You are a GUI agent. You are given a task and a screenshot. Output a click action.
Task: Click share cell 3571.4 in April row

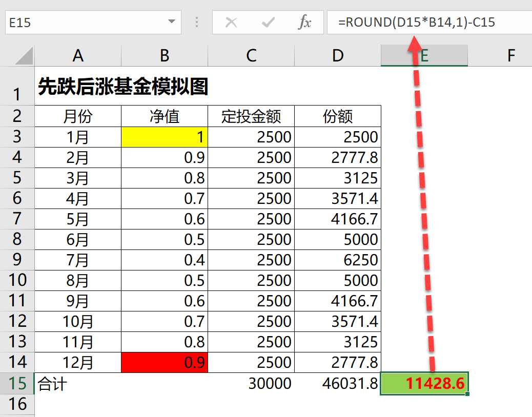point(338,199)
